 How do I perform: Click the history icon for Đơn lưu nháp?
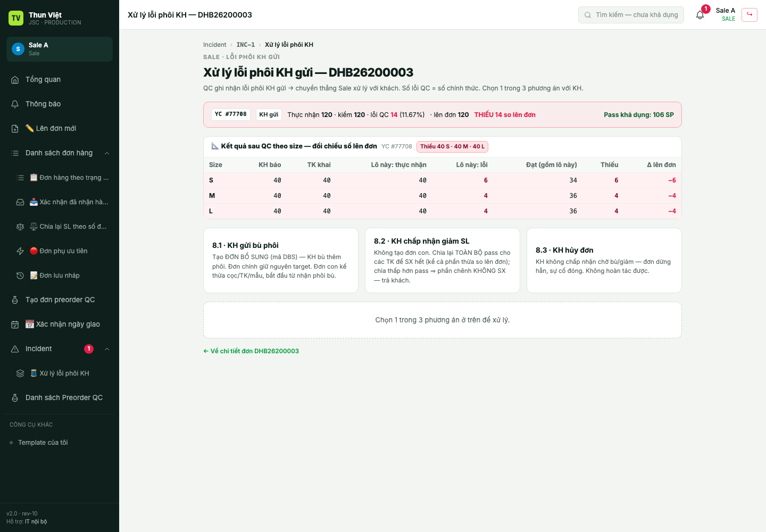20,276
